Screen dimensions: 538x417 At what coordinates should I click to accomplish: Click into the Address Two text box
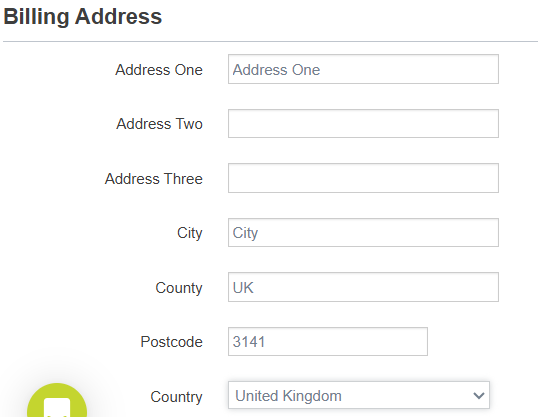pyautogui.click(x=363, y=124)
